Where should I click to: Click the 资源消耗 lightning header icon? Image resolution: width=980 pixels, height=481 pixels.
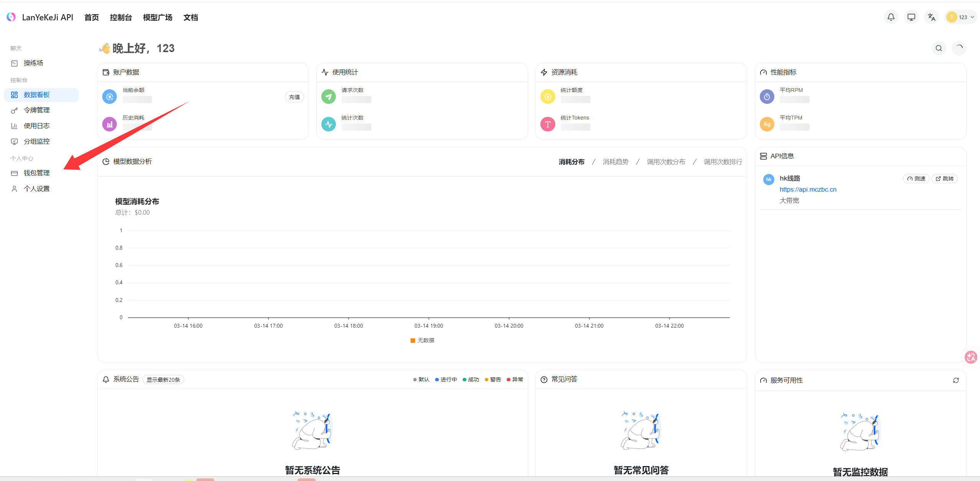(544, 72)
